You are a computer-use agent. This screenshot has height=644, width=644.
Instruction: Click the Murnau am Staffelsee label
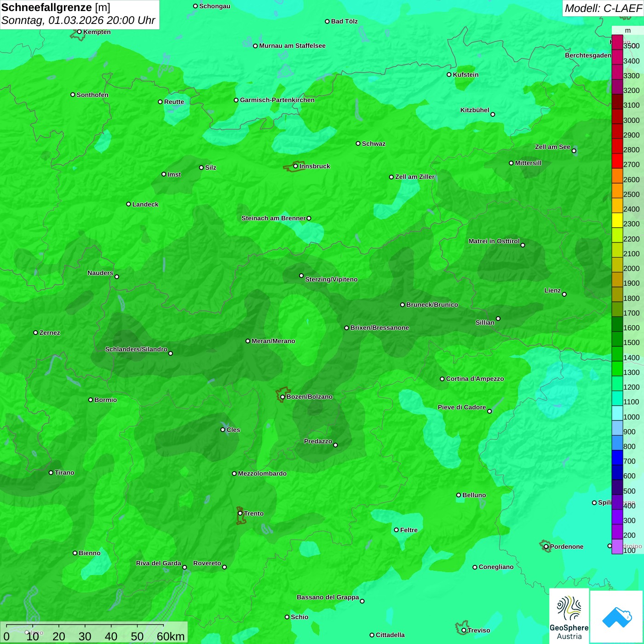click(292, 46)
